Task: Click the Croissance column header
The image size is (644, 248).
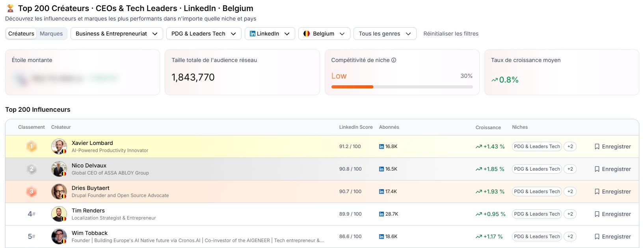Action: (x=488, y=128)
